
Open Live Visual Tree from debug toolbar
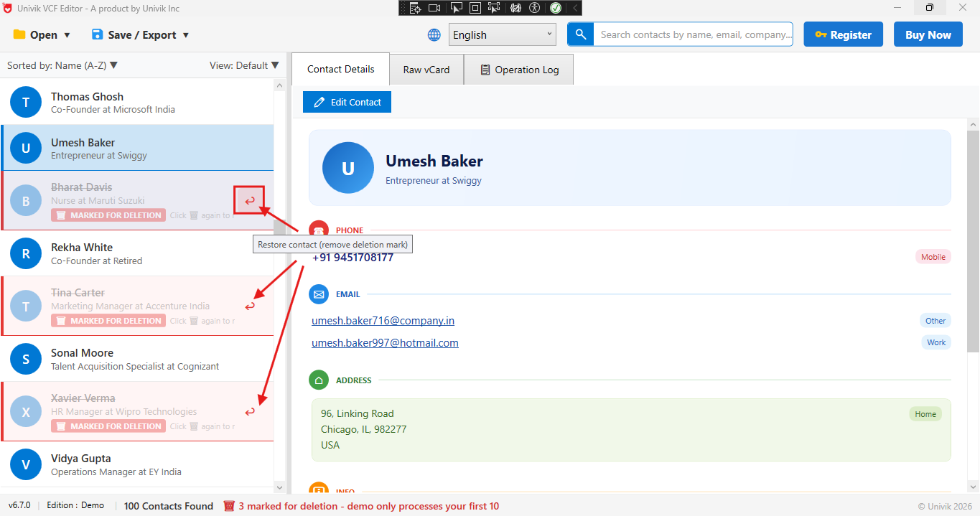415,8
